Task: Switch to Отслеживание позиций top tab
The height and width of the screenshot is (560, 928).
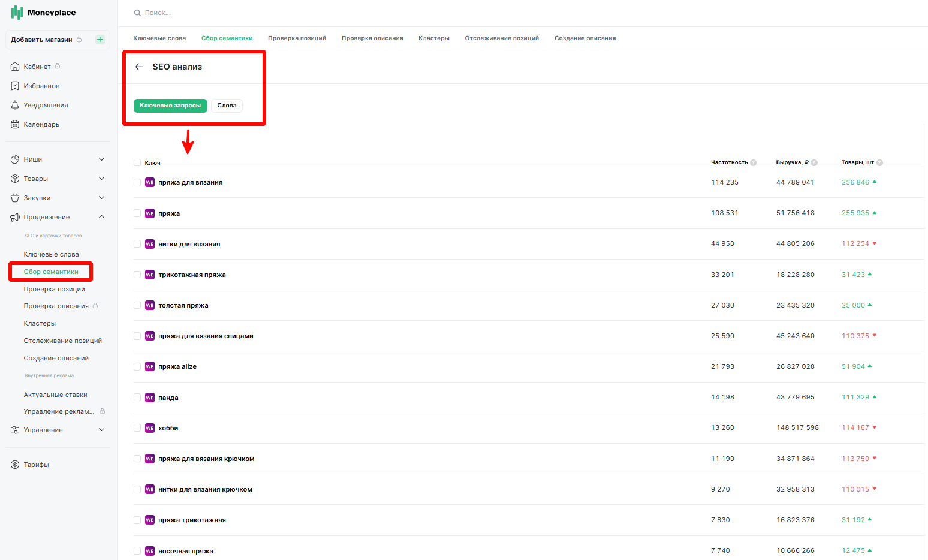Action: coord(502,38)
